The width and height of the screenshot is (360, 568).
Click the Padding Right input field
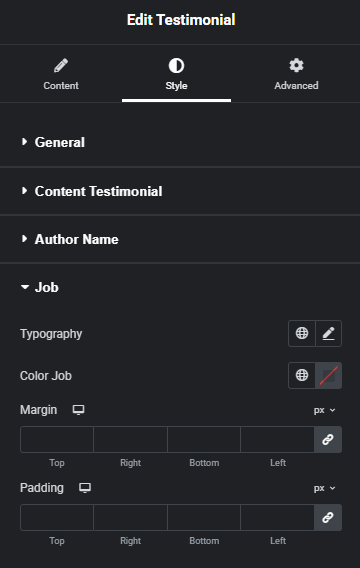pyautogui.click(x=130, y=517)
